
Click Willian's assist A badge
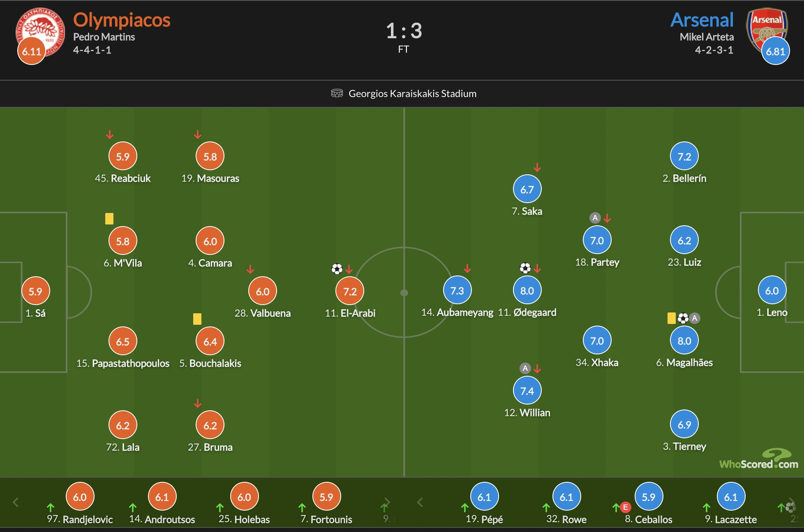point(525,368)
